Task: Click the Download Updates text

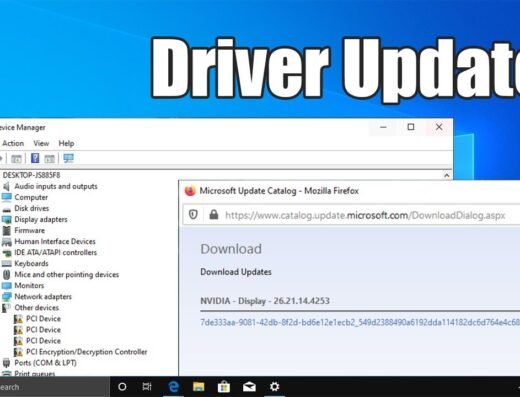Action: (236, 272)
